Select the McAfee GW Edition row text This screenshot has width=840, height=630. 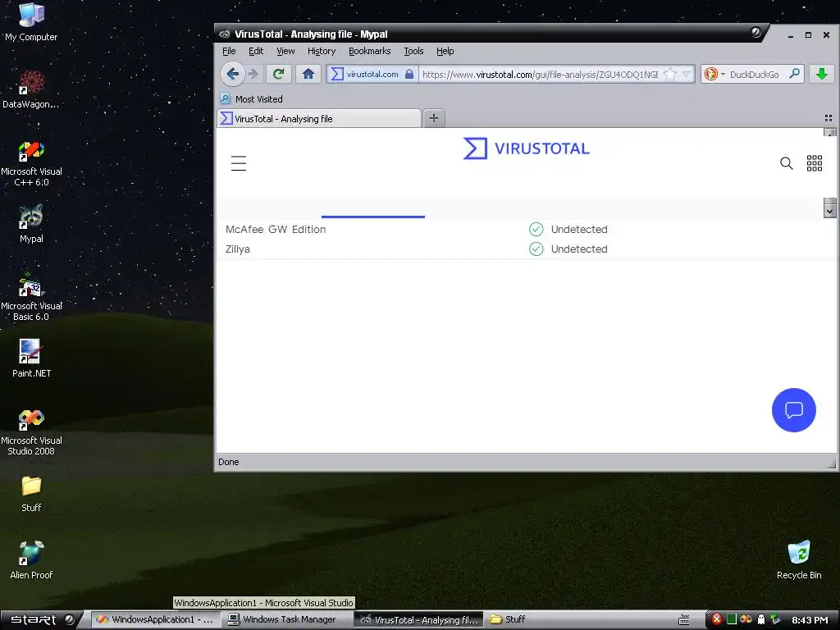[276, 230]
